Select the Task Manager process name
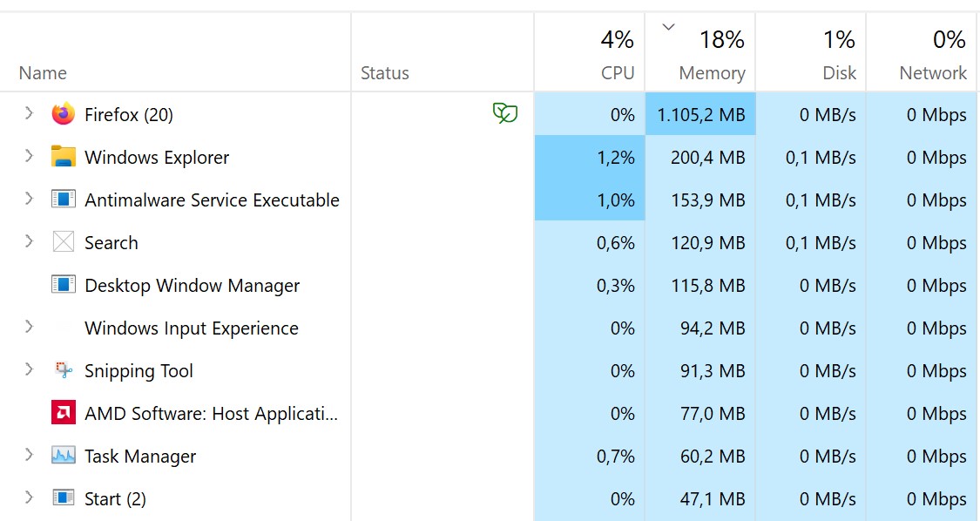The image size is (980, 521). point(140,457)
